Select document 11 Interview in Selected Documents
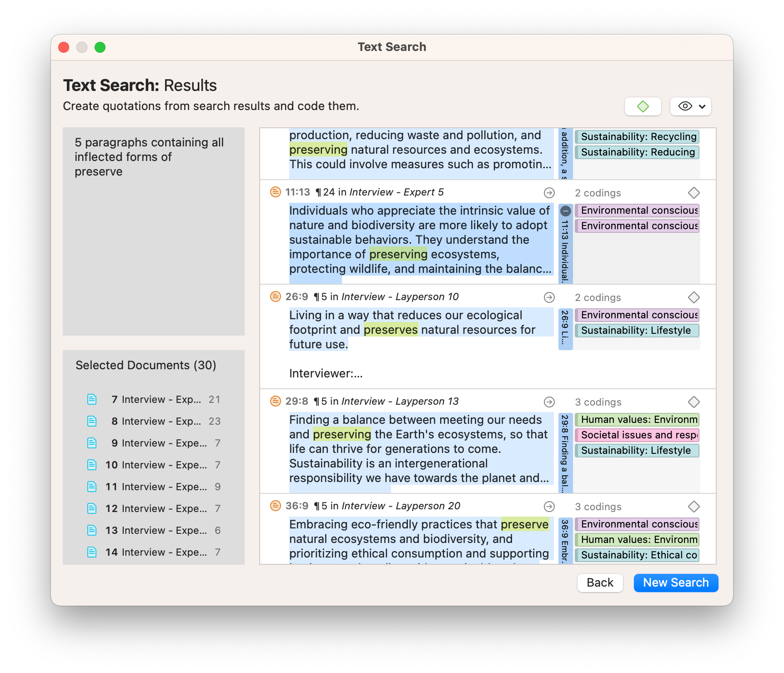The image size is (784, 673). (x=154, y=487)
